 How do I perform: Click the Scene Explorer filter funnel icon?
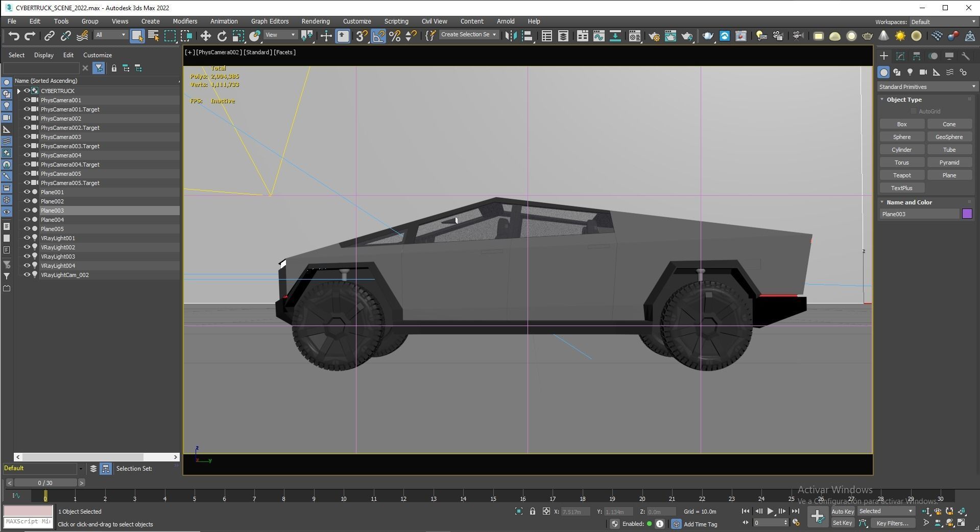[99, 68]
